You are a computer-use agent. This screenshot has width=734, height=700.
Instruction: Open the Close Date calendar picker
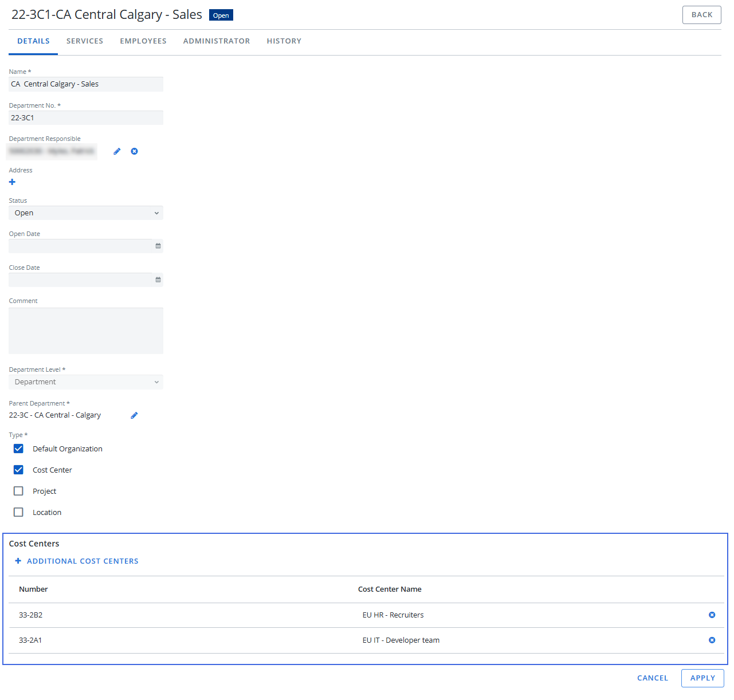pos(158,280)
